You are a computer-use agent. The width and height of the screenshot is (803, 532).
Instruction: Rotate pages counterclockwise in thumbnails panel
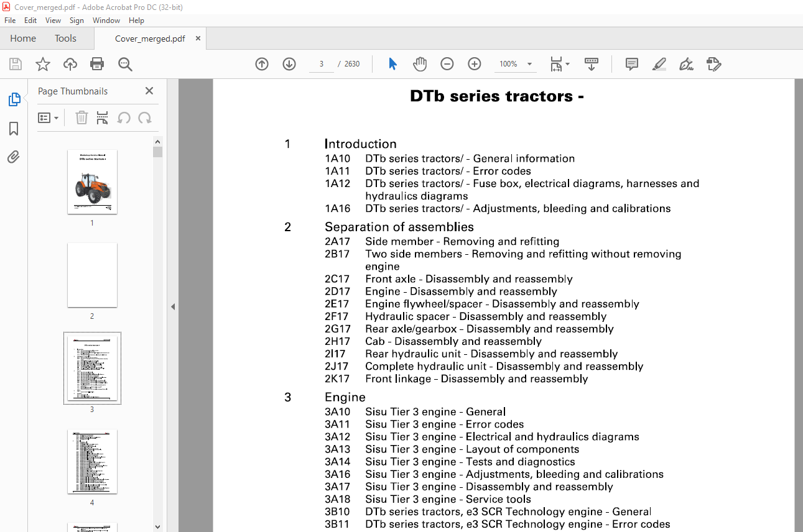[124, 117]
